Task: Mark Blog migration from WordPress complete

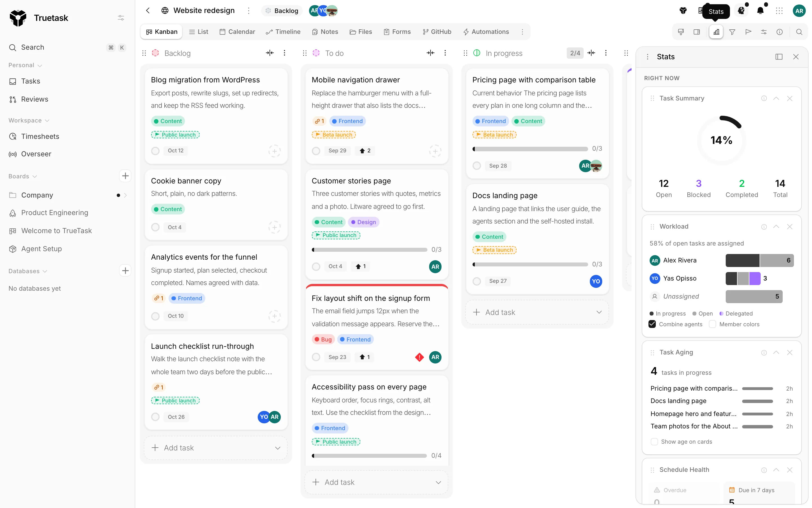Action: pyautogui.click(x=155, y=151)
